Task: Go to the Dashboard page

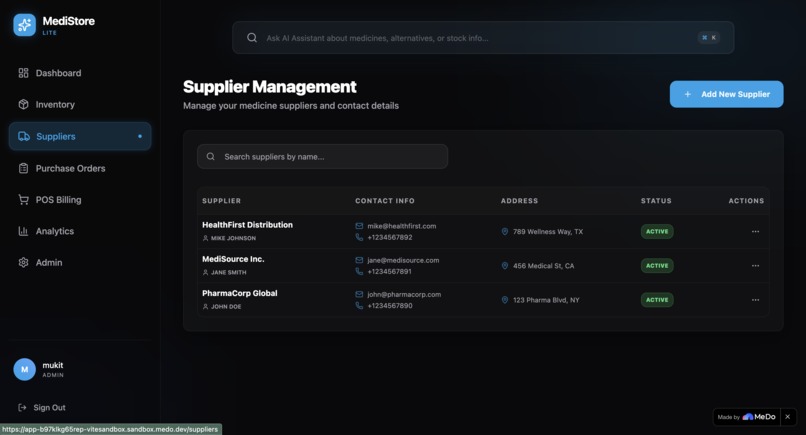Action: (80, 73)
